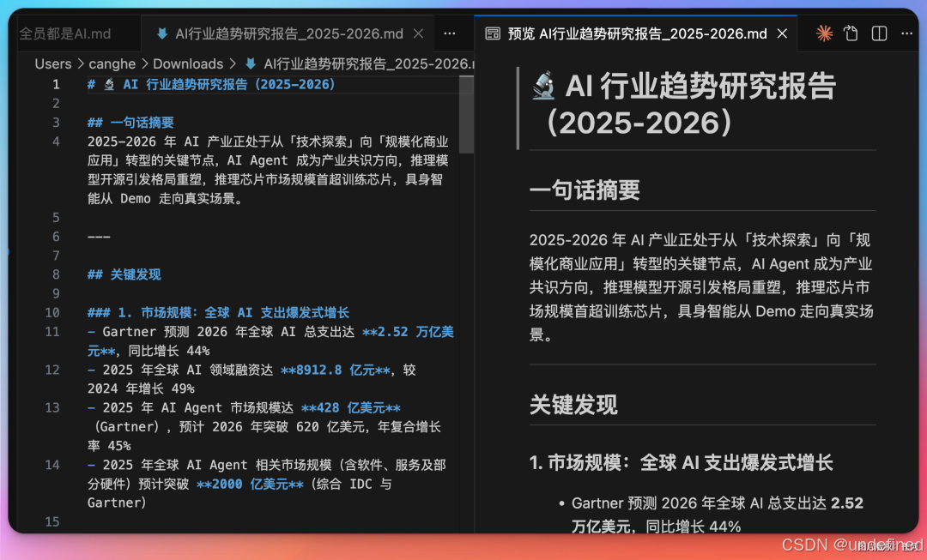Split the preview editor to the right
Image resolution: width=927 pixels, height=560 pixels.
tap(879, 33)
